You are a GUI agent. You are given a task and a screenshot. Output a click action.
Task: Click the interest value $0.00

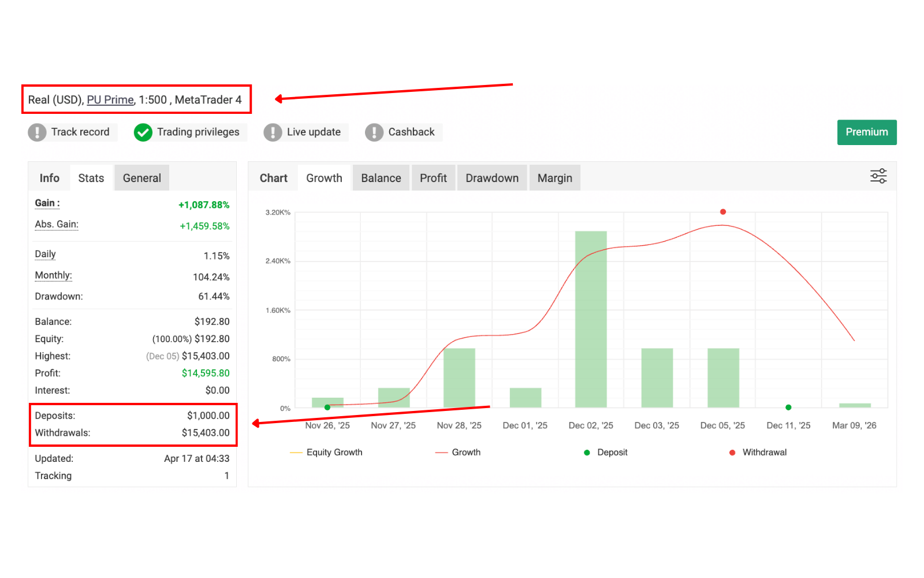[x=218, y=391]
